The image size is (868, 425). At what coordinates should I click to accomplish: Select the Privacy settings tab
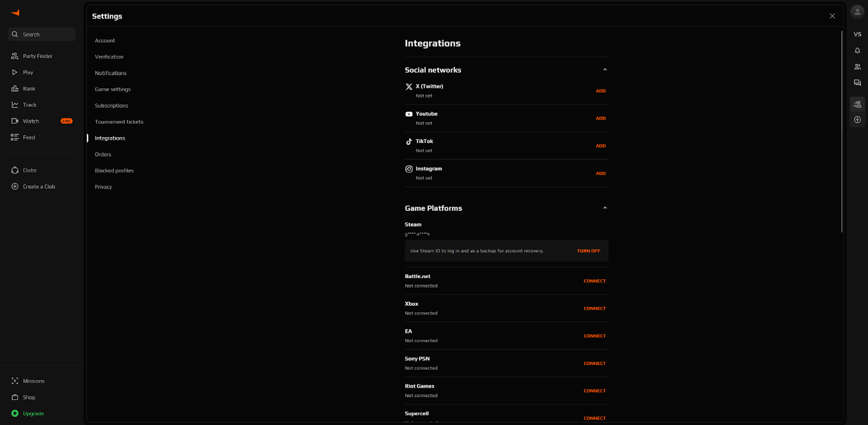(103, 187)
